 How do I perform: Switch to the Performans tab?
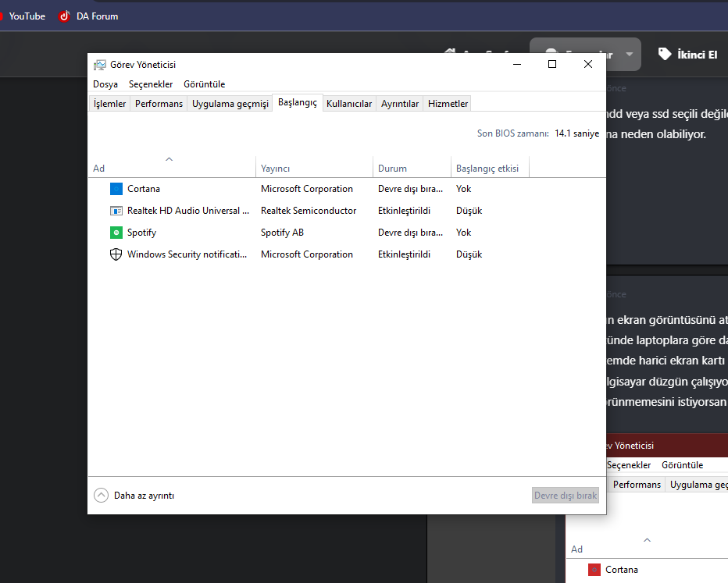click(x=159, y=104)
